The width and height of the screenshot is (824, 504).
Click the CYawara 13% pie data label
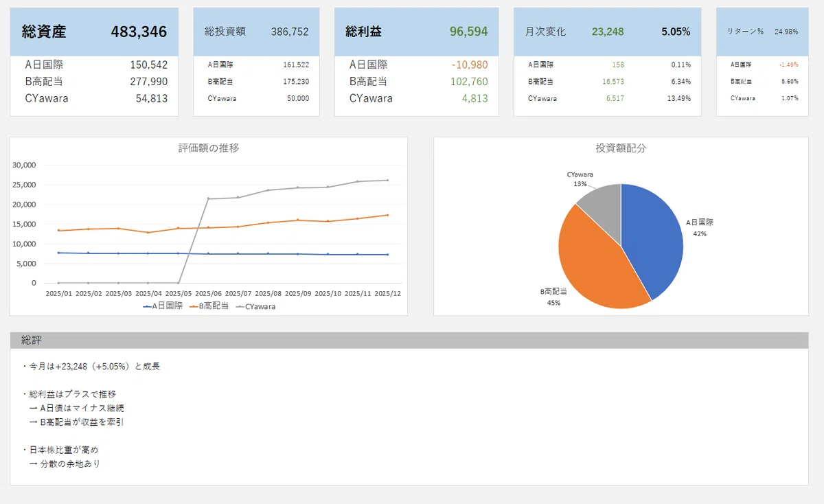[580, 179]
